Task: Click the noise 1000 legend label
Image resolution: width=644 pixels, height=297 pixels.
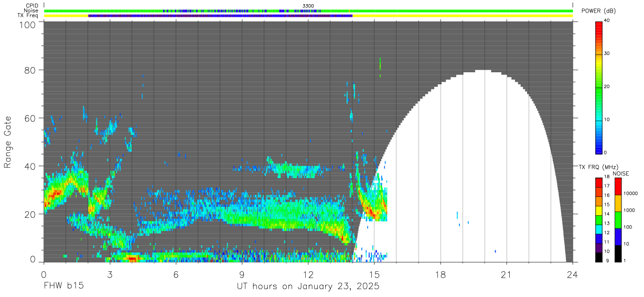Action: pos(629,210)
